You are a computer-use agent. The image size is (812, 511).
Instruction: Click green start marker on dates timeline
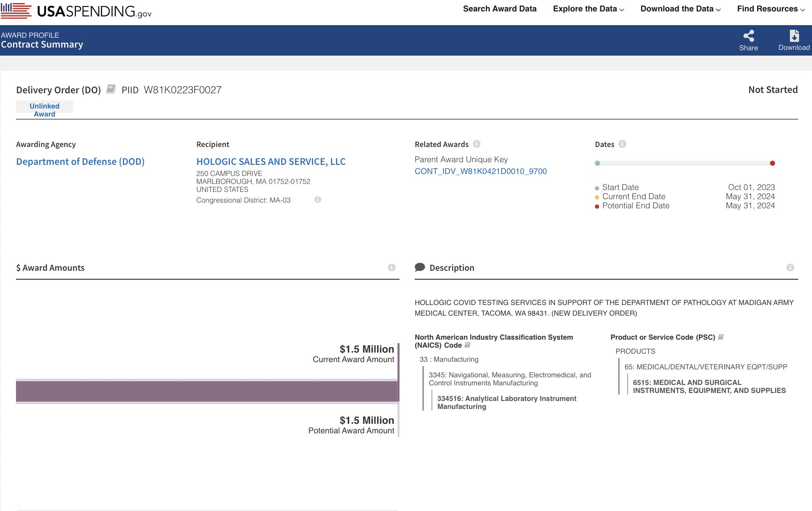598,163
